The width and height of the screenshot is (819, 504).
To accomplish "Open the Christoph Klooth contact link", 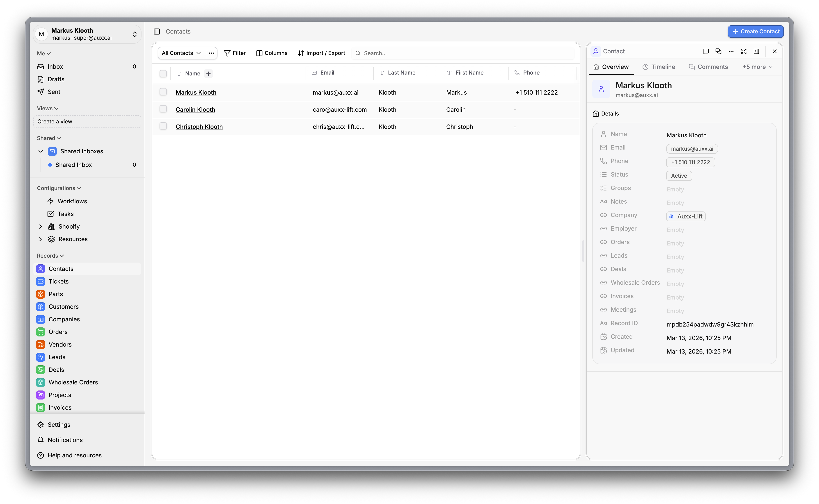I will pos(199,127).
